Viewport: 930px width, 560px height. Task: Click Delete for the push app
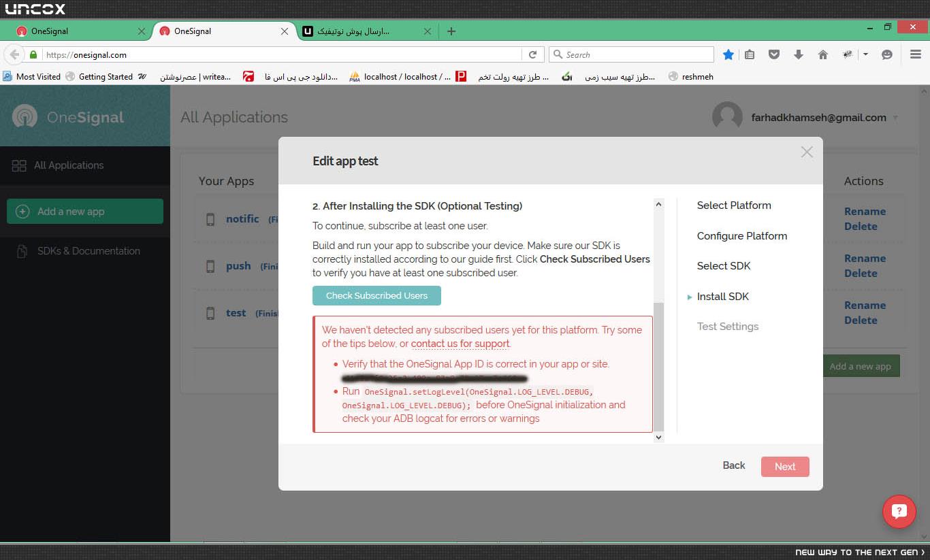[x=861, y=274]
